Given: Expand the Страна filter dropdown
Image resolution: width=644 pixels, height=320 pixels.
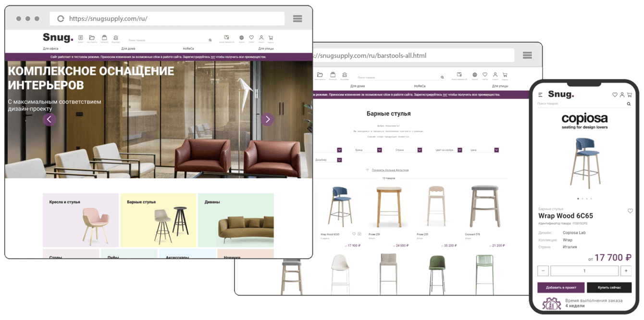Looking at the screenshot, I should pos(420,150).
